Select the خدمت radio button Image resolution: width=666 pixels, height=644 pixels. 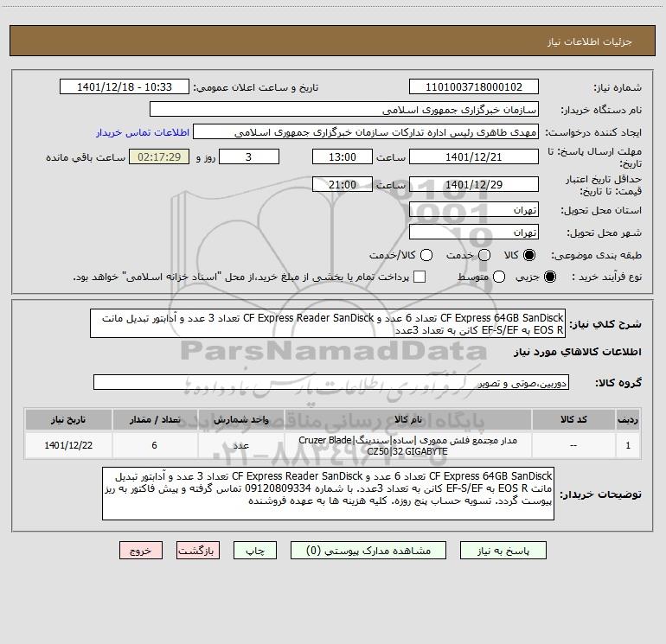pos(484,255)
